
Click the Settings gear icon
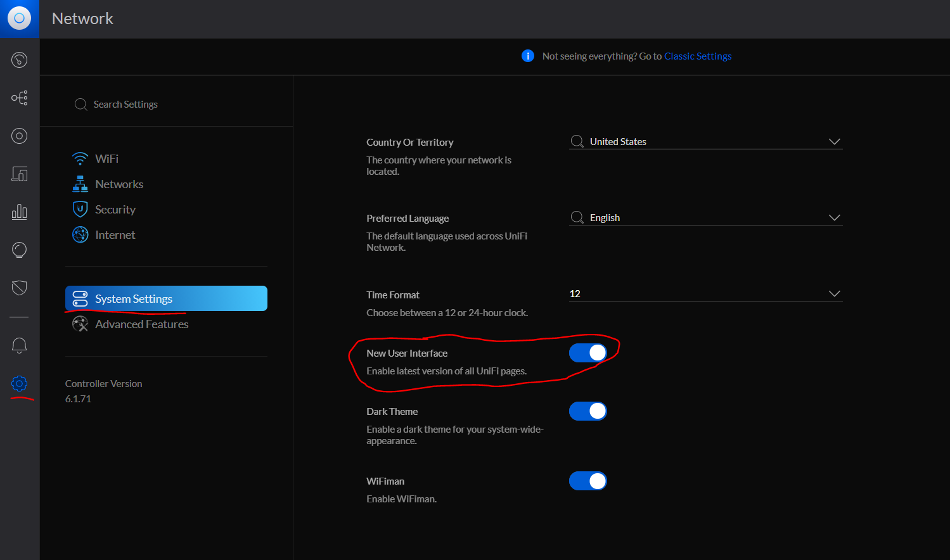[19, 383]
